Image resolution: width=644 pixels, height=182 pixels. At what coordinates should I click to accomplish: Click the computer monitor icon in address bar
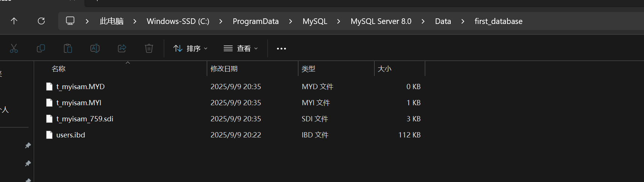click(70, 21)
